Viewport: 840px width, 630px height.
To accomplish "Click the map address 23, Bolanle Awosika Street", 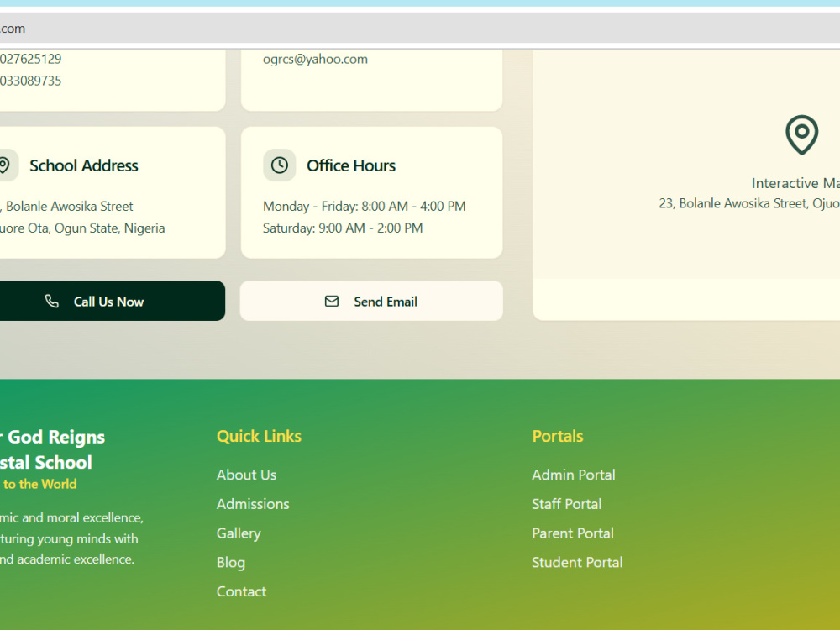I will point(749,203).
